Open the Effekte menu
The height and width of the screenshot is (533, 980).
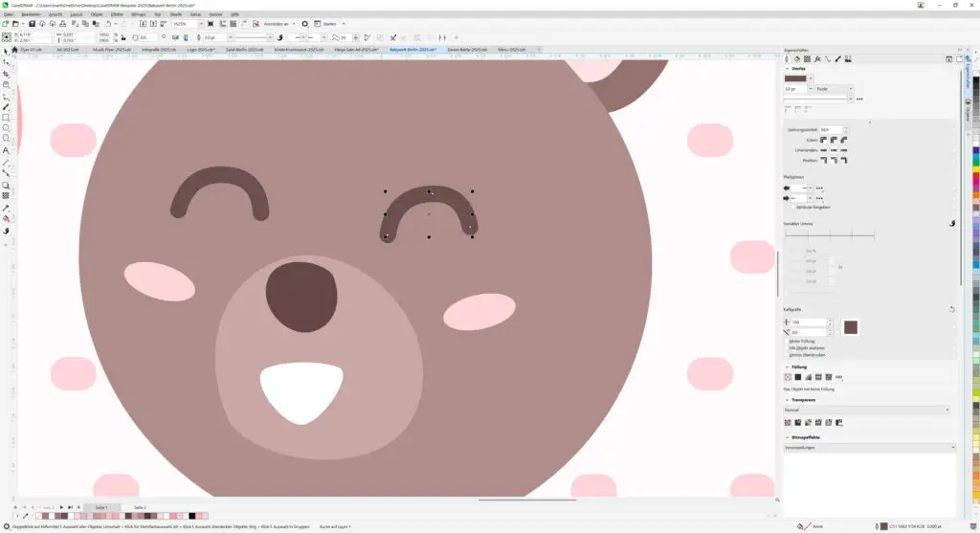click(x=117, y=13)
